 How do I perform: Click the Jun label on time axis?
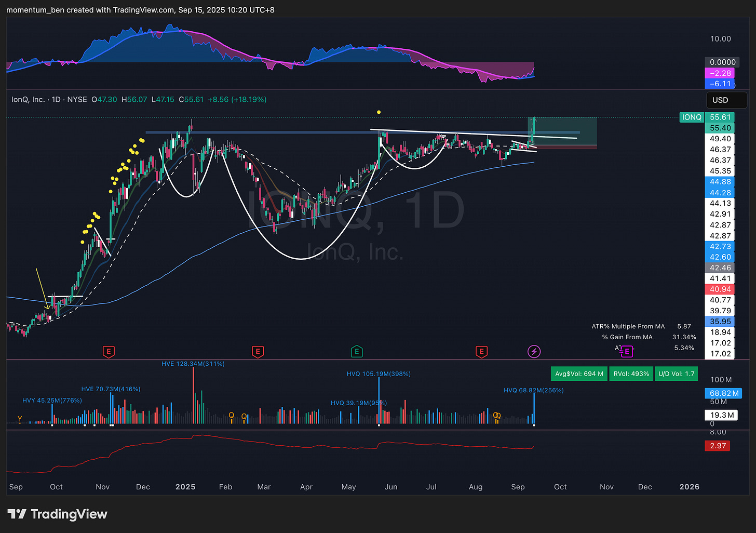(x=391, y=487)
